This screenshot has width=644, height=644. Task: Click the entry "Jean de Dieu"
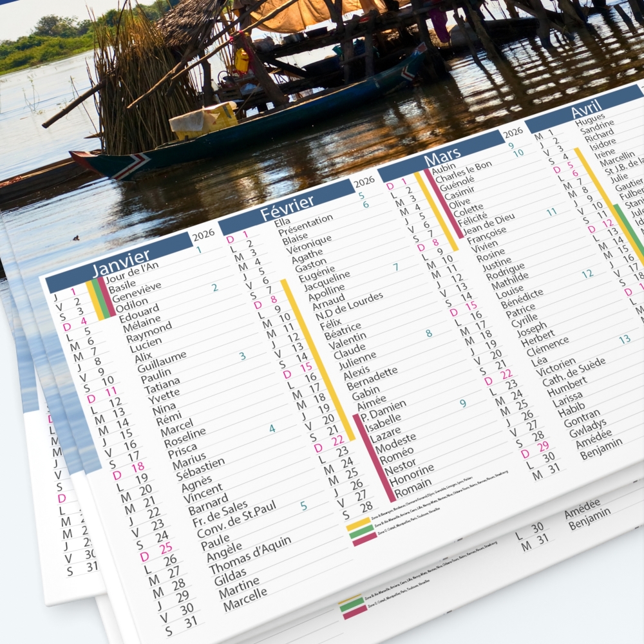pos(488,224)
